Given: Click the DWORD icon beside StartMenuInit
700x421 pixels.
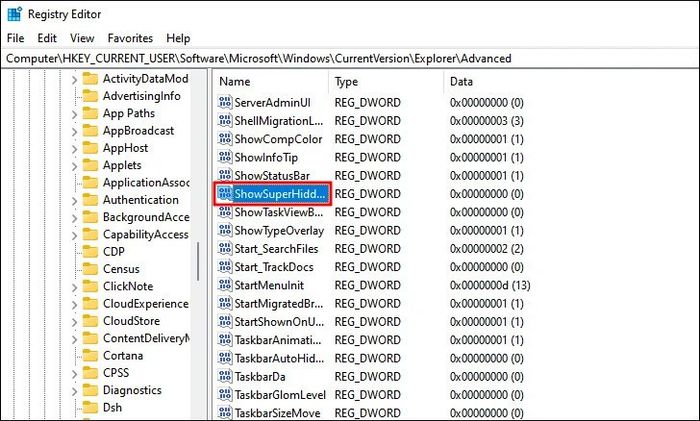Looking at the screenshot, I should [225, 285].
